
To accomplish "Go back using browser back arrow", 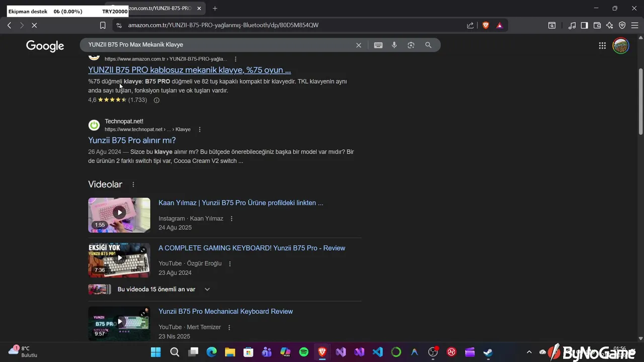I will click(x=9, y=25).
